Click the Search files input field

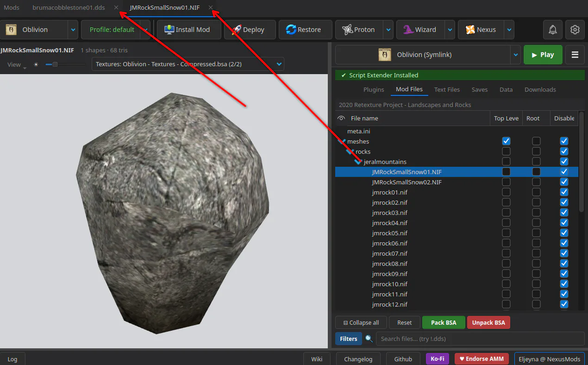pos(480,339)
